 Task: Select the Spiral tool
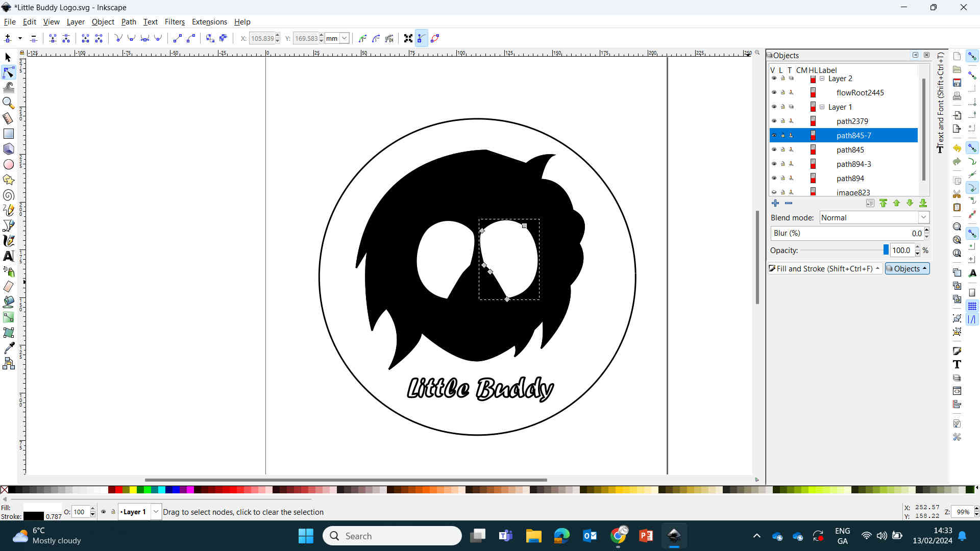coord(8,195)
